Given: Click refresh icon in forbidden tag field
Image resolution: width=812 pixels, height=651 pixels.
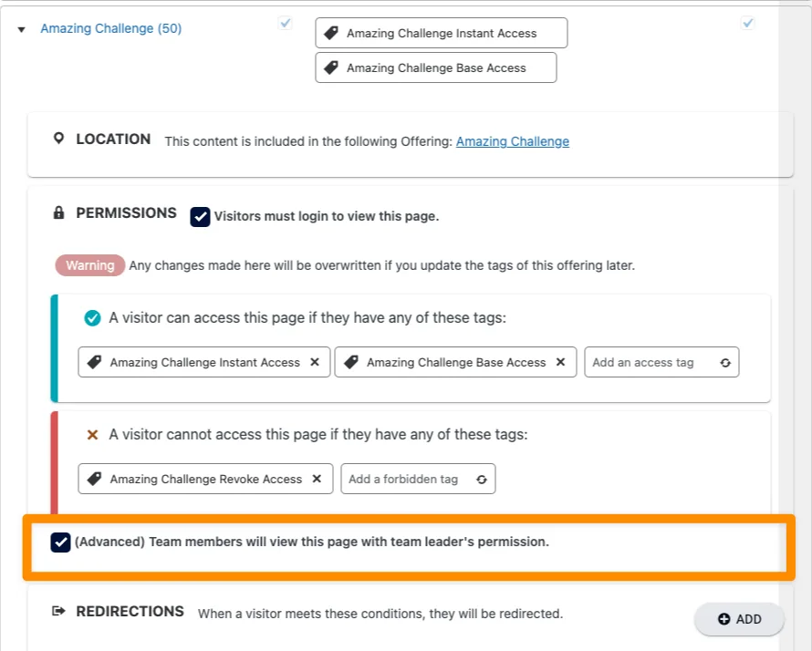Looking at the screenshot, I should pyautogui.click(x=481, y=480).
